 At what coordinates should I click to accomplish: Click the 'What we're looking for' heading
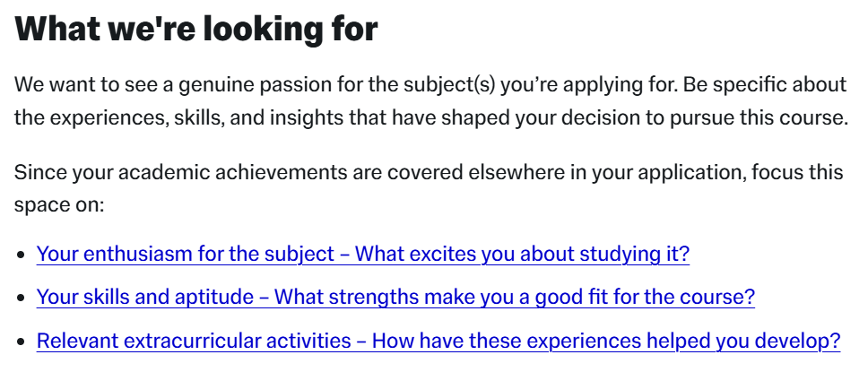(196, 29)
